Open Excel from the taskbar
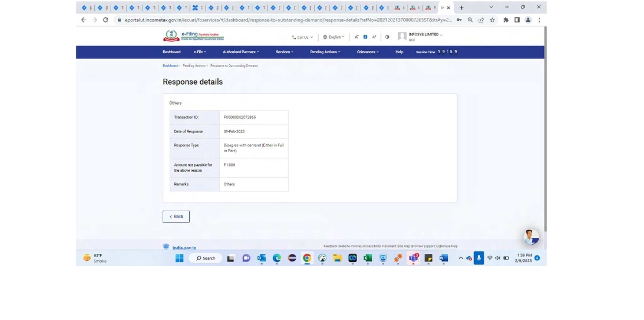 (x=367, y=258)
